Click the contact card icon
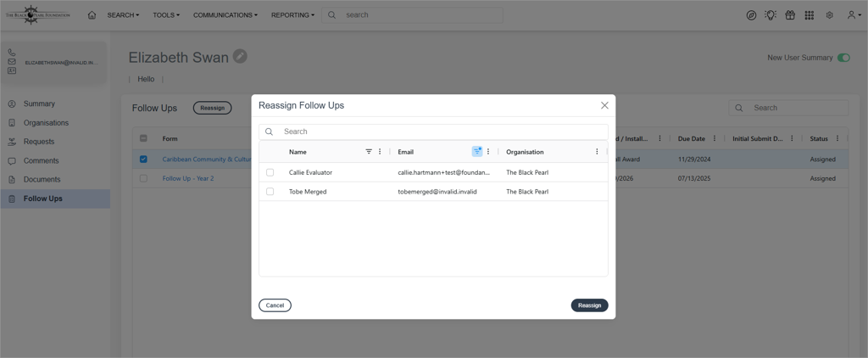This screenshot has width=868, height=358. click(x=12, y=71)
